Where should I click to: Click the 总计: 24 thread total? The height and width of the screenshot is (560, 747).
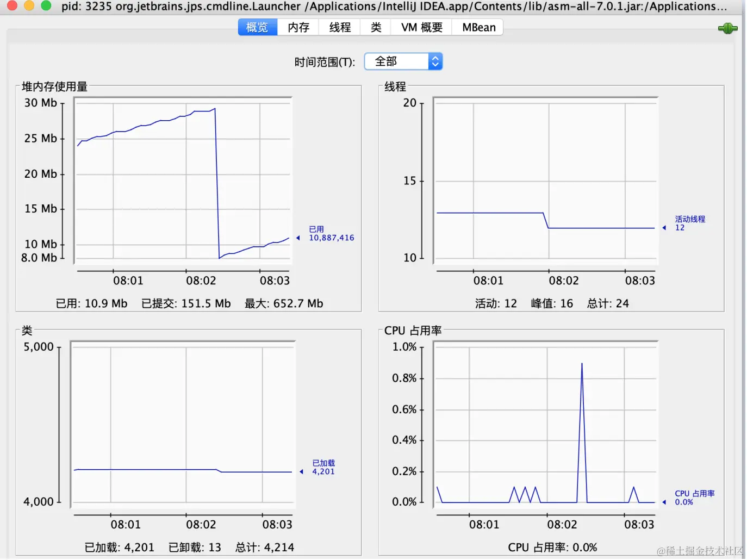(608, 303)
